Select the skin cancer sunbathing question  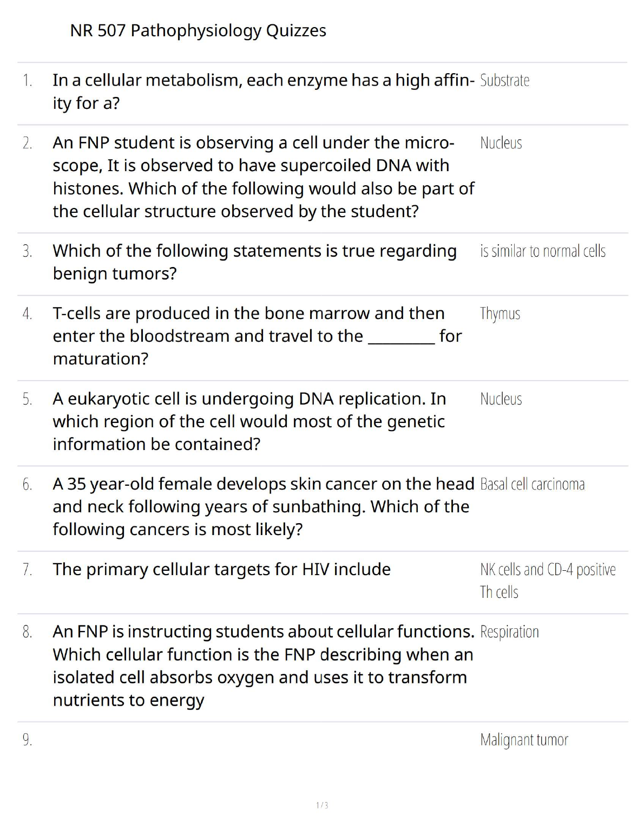coord(263,506)
